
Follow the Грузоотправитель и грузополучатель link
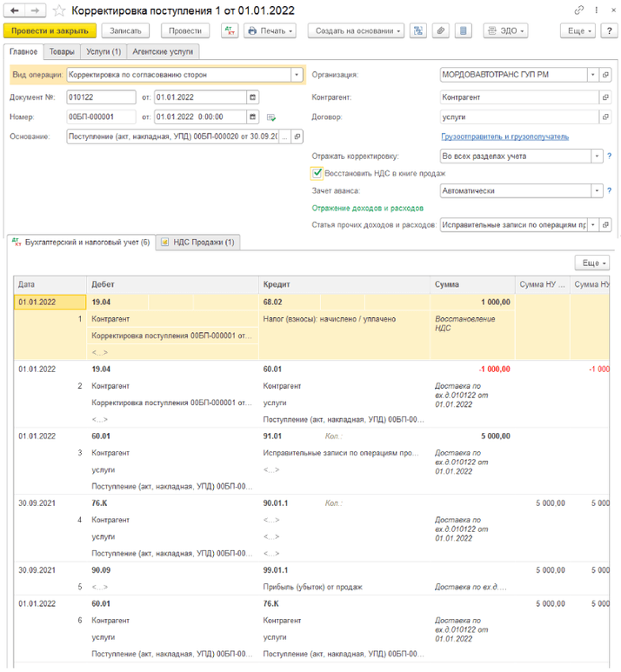click(504, 136)
